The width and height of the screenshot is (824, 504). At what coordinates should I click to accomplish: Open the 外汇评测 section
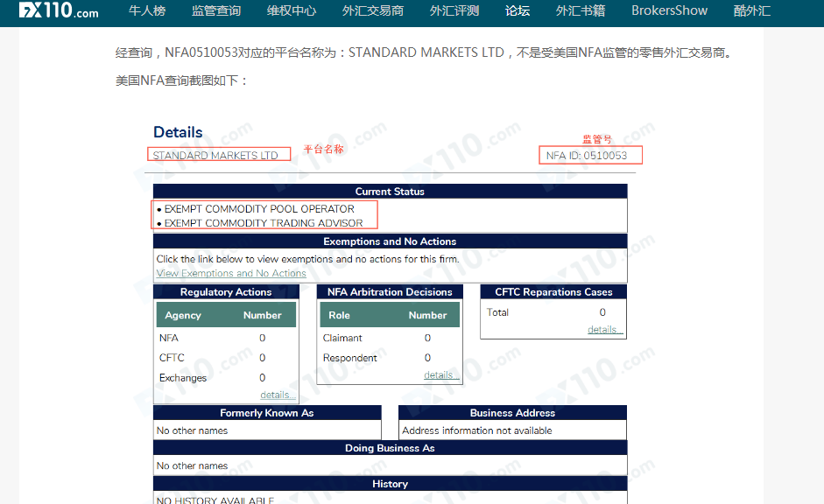(x=454, y=11)
